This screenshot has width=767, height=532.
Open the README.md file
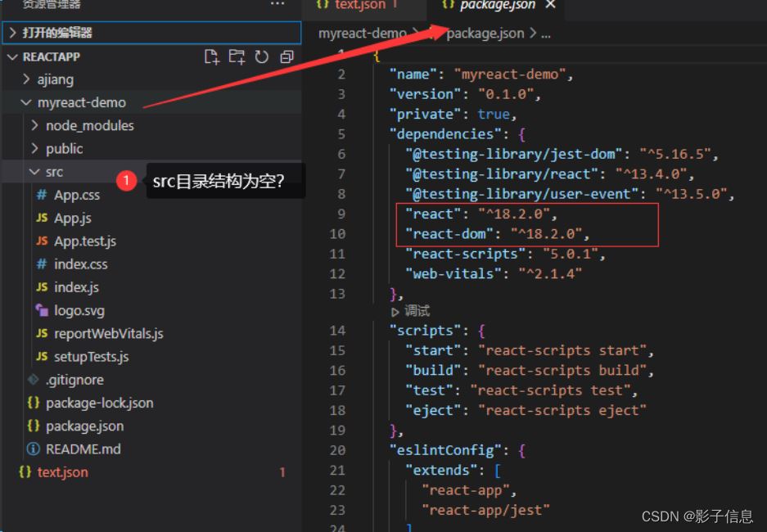(83, 449)
